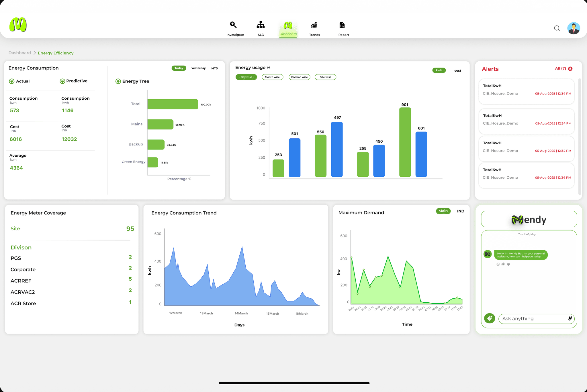The width and height of the screenshot is (587, 392).
Task: Click the alerts bell icon beside All (7)
Action: tap(570, 69)
